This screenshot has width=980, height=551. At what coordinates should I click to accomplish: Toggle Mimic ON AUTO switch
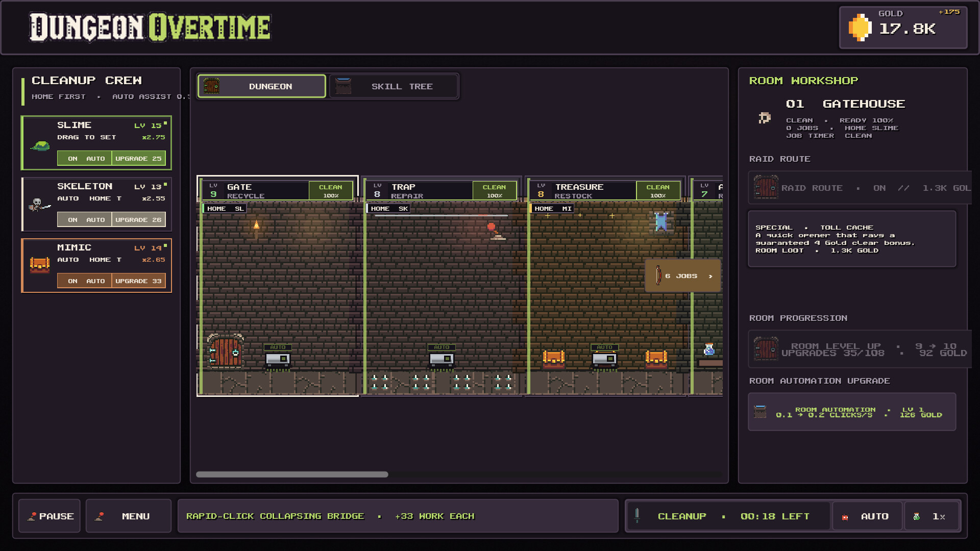tap(84, 281)
